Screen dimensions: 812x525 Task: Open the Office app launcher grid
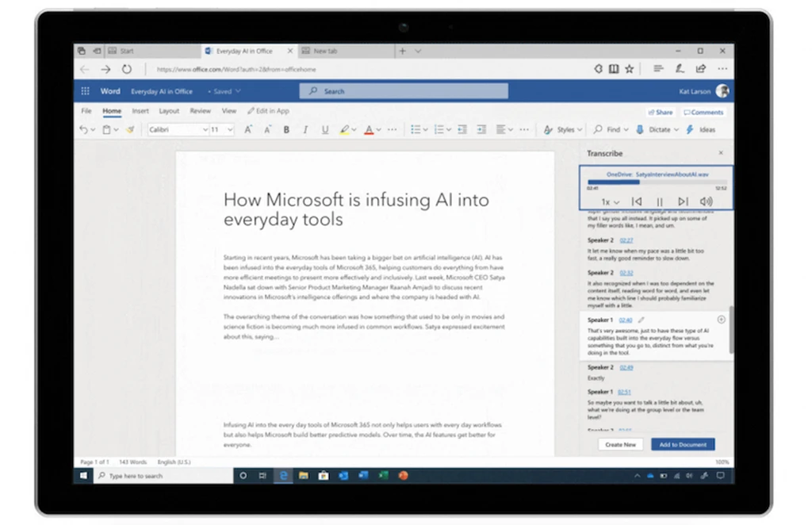(x=86, y=92)
